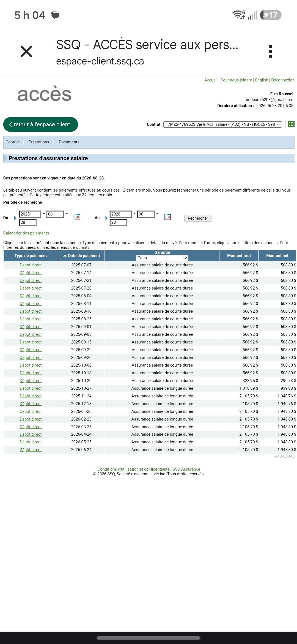Open the SSQ Assurance footer link
The image size is (297, 644).
pyautogui.click(x=186, y=469)
